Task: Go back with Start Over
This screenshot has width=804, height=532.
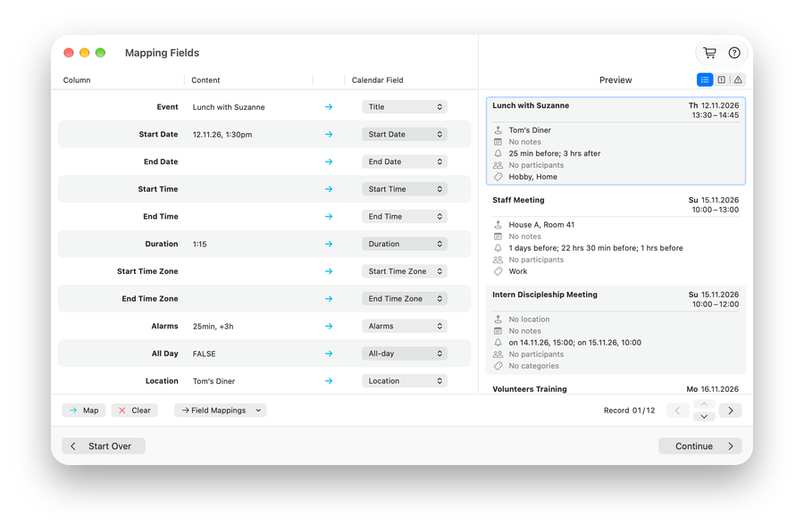Action: pos(104,446)
